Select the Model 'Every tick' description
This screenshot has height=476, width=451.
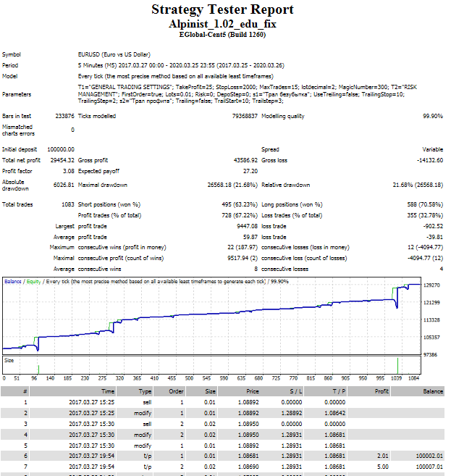pyautogui.click(x=176, y=77)
